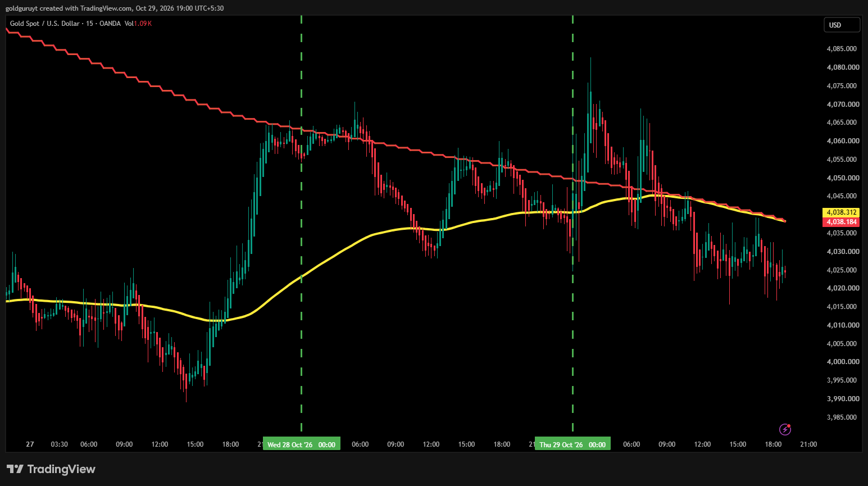
Task: Click the 4,010.000 price axis label
Action: [x=843, y=325]
